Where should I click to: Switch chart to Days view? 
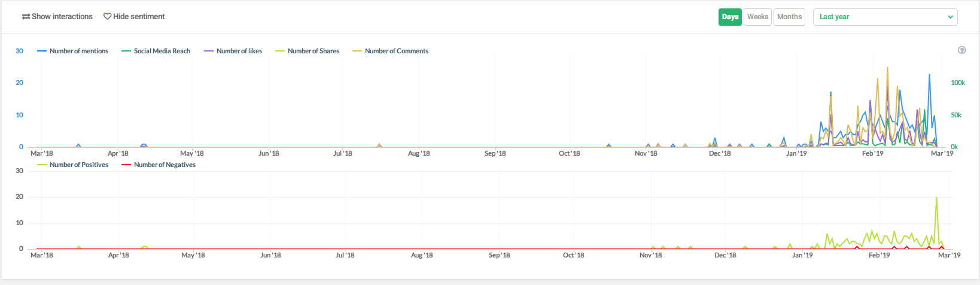coord(730,17)
